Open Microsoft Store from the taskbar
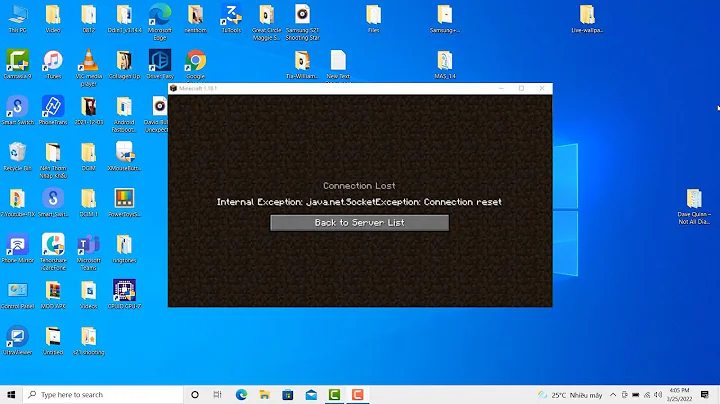The image size is (720, 404). point(288,395)
